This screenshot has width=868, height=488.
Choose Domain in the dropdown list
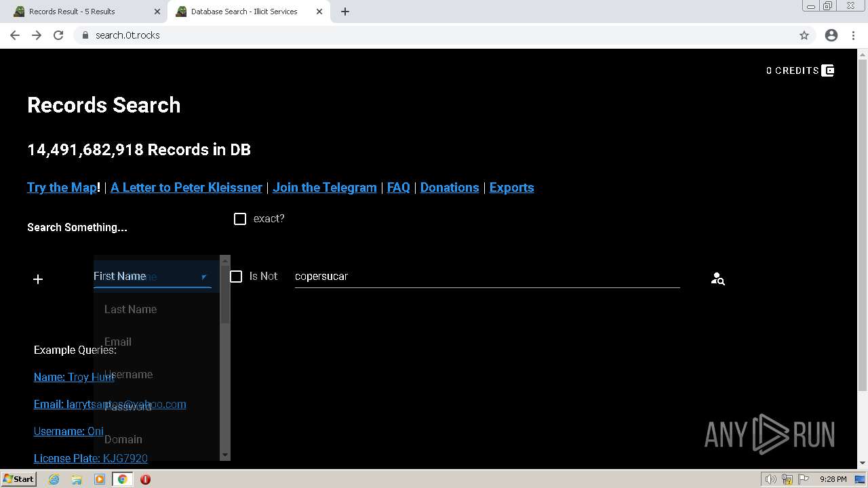coord(157,439)
